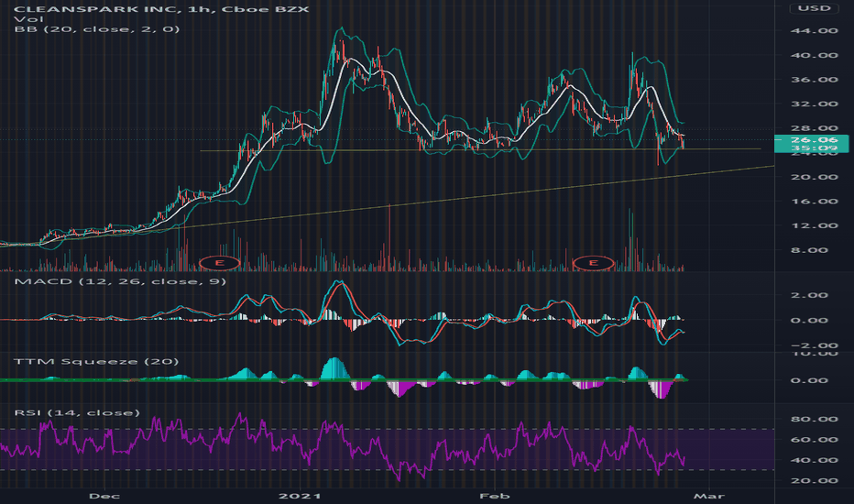Click the TTM Squeeze 0.00 scale label
Image resolution: width=854 pixels, height=504 pixels.
click(809, 380)
